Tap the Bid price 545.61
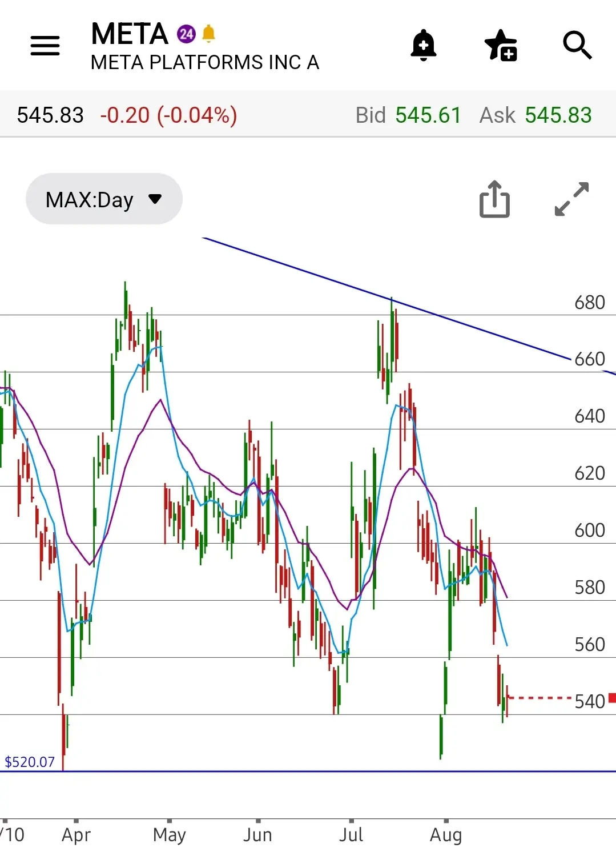616x852 pixels. click(428, 115)
